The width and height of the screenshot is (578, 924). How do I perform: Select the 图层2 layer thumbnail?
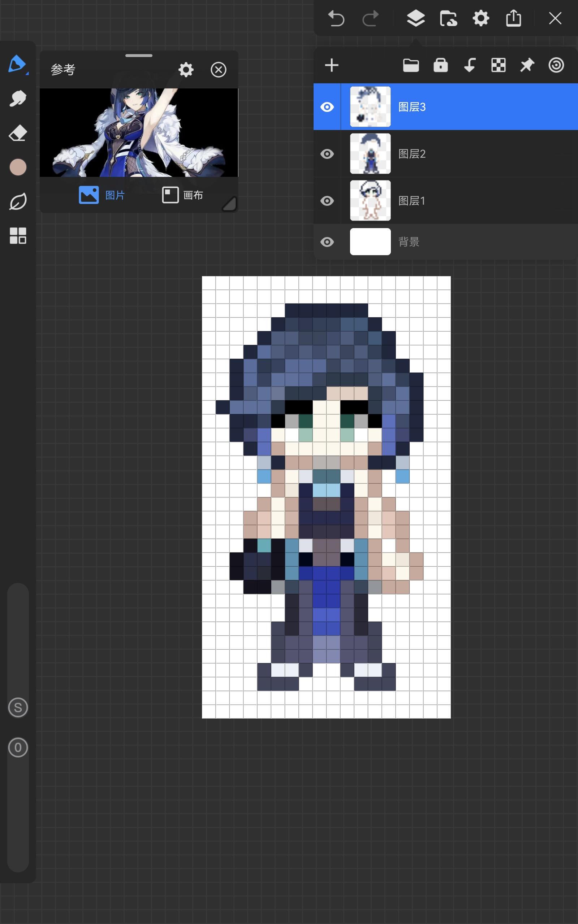click(370, 153)
